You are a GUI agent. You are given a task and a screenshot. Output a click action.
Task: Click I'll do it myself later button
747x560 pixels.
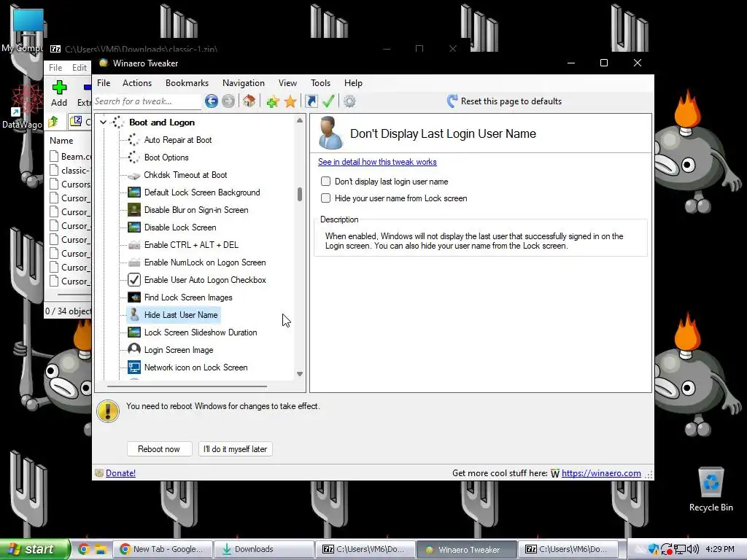[236, 449]
